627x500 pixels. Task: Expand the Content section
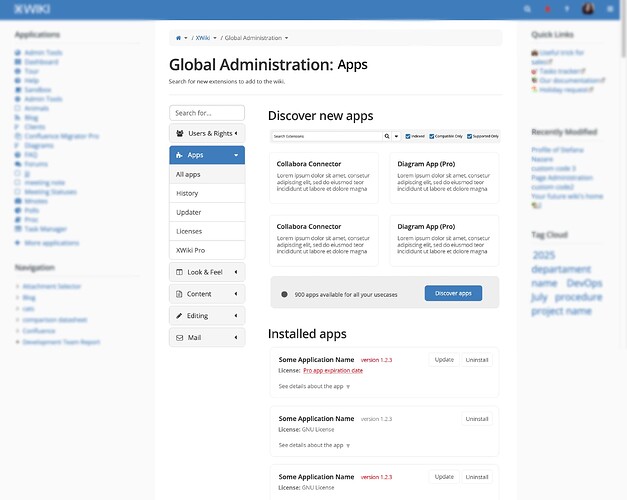(236, 294)
